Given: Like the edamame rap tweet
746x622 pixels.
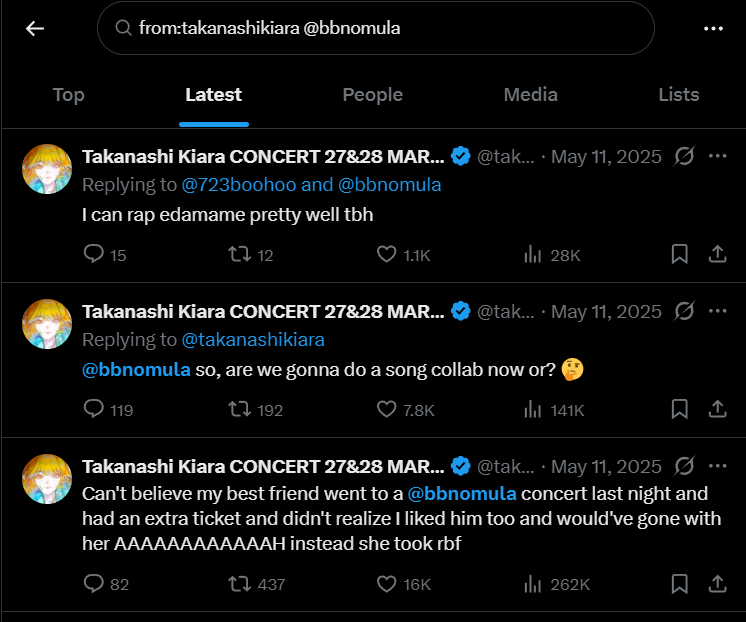Looking at the screenshot, I should click(387, 255).
